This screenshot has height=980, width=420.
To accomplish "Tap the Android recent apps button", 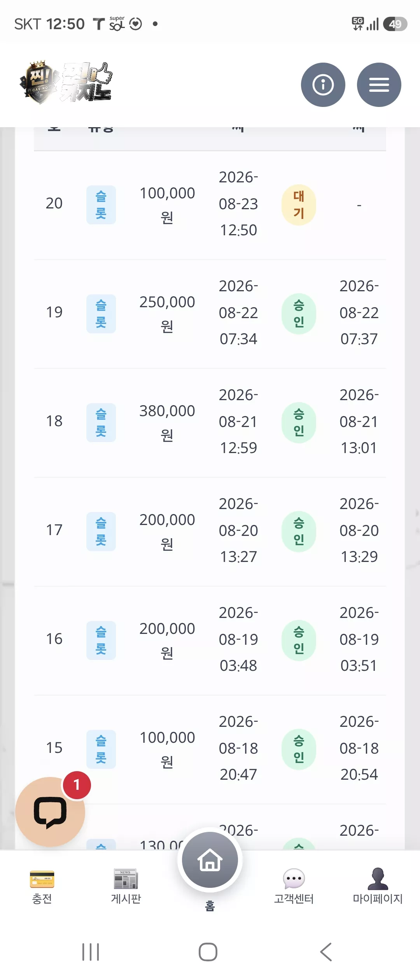I will (x=91, y=952).
